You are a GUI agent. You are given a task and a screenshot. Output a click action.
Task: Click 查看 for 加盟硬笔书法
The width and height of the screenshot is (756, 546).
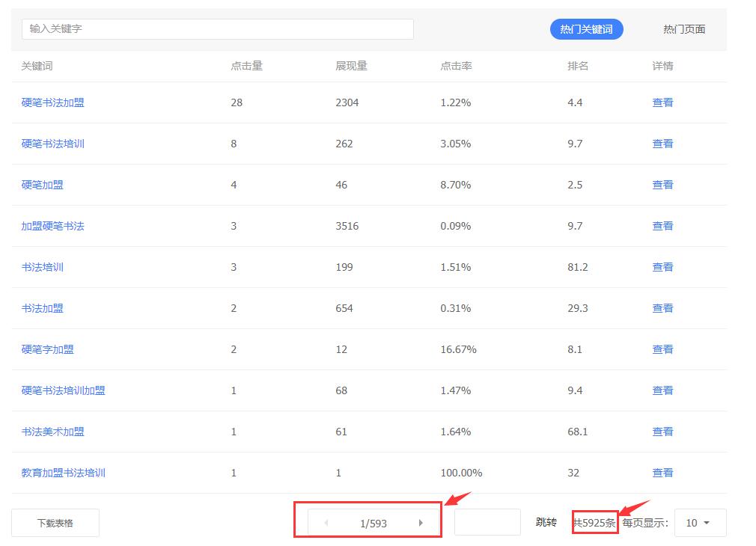click(662, 226)
